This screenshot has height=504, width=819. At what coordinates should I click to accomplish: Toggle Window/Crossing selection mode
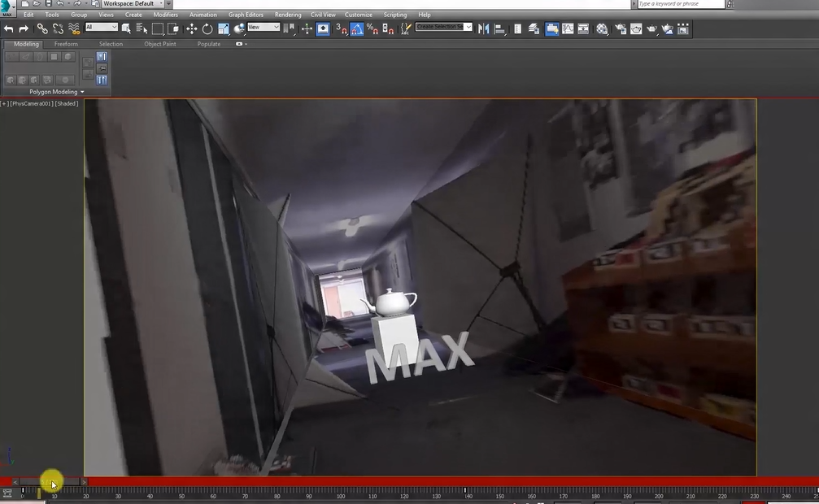coord(173,28)
